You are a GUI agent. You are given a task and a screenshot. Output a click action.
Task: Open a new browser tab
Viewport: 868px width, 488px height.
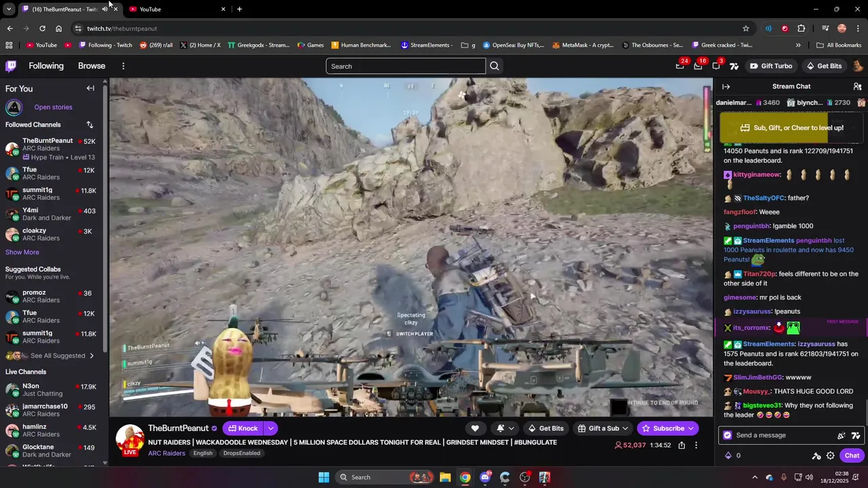[x=239, y=9]
